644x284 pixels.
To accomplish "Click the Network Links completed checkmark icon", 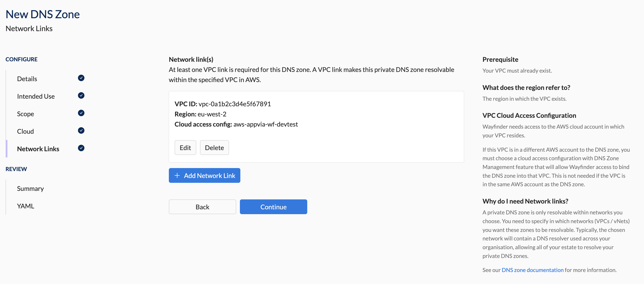I will [81, 148].
